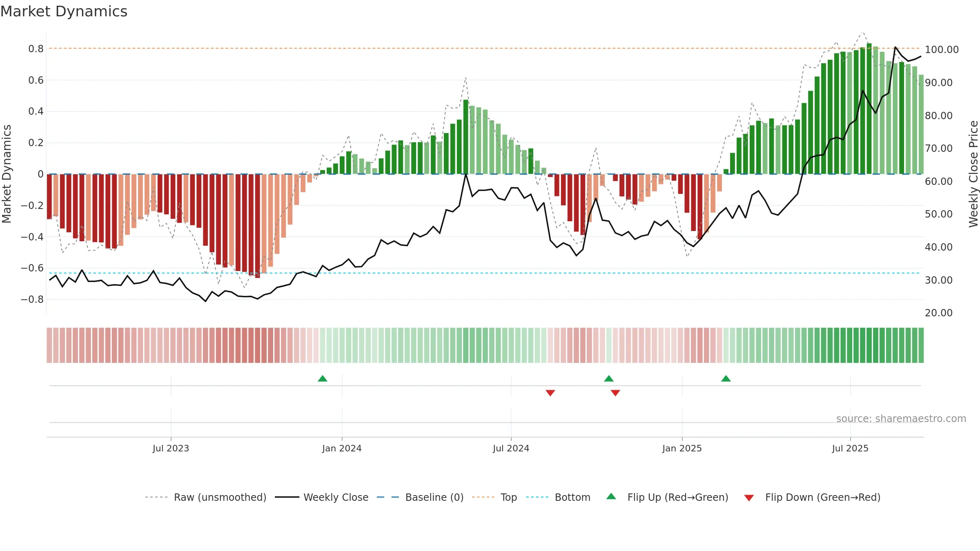The width and height of the screenshot is (980, 551).
Task: Click the 0.2 left axis tick
Action: (x=36, y=143)
